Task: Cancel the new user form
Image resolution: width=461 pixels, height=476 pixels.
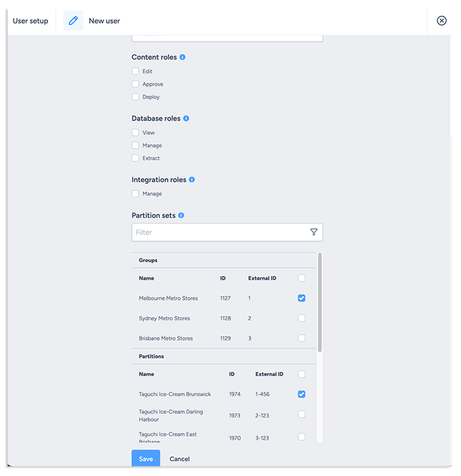Action: click(x=180, y=459)
